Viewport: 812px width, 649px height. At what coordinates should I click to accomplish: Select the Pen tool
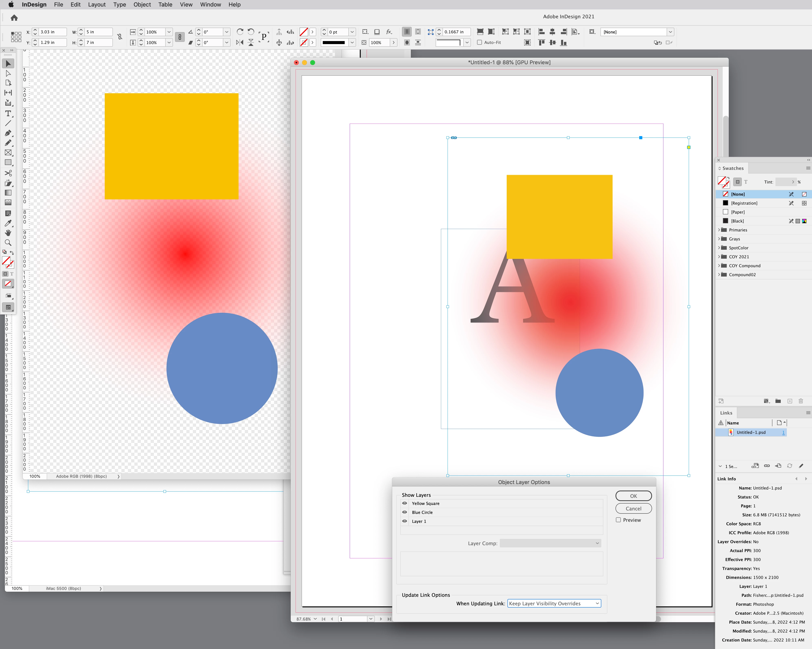[x=8, y=133]
